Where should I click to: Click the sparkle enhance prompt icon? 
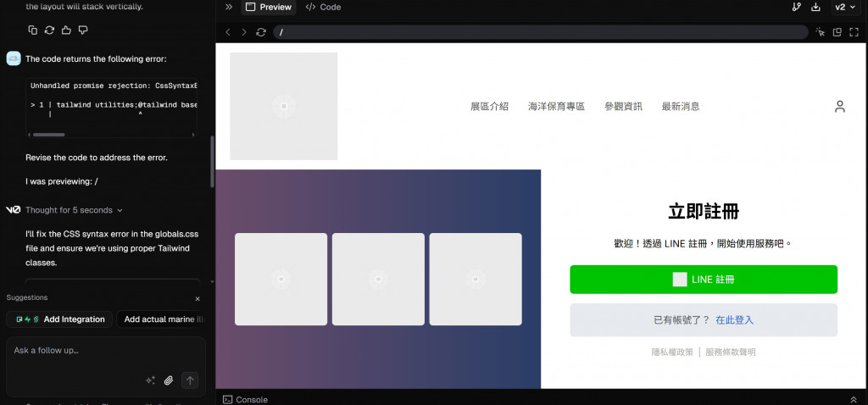150,380
